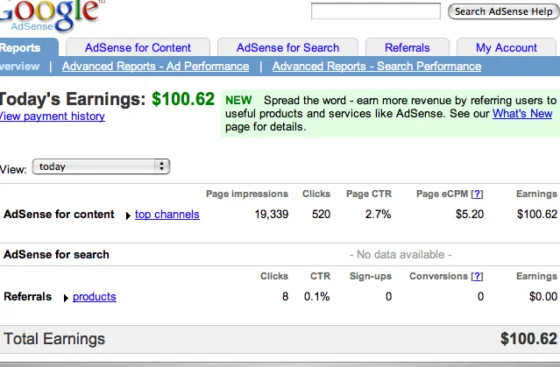Click the AdSense for content row label

point(59,214)
